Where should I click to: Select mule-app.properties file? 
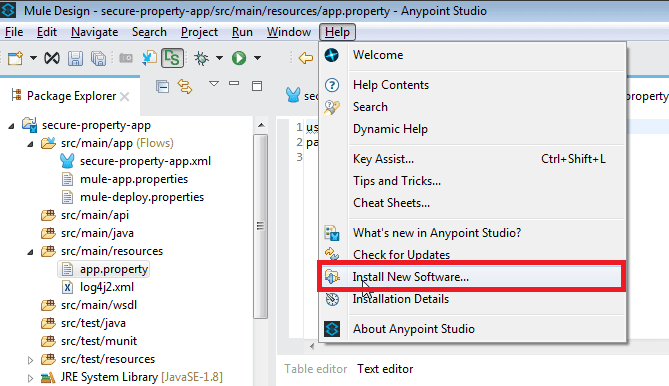[x=125, y=179]
